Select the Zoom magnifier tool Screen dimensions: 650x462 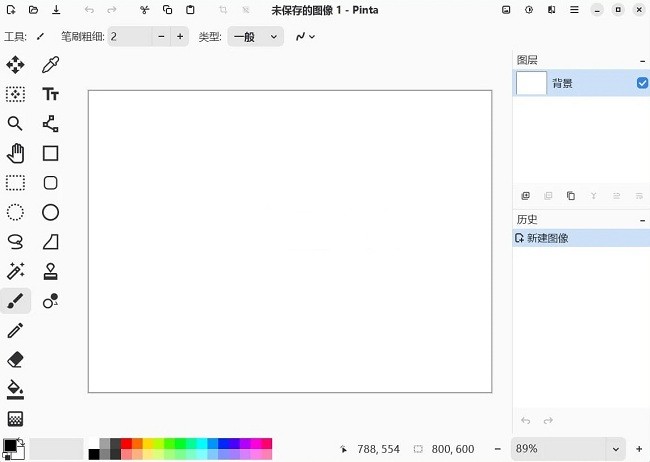pos(15,124)
